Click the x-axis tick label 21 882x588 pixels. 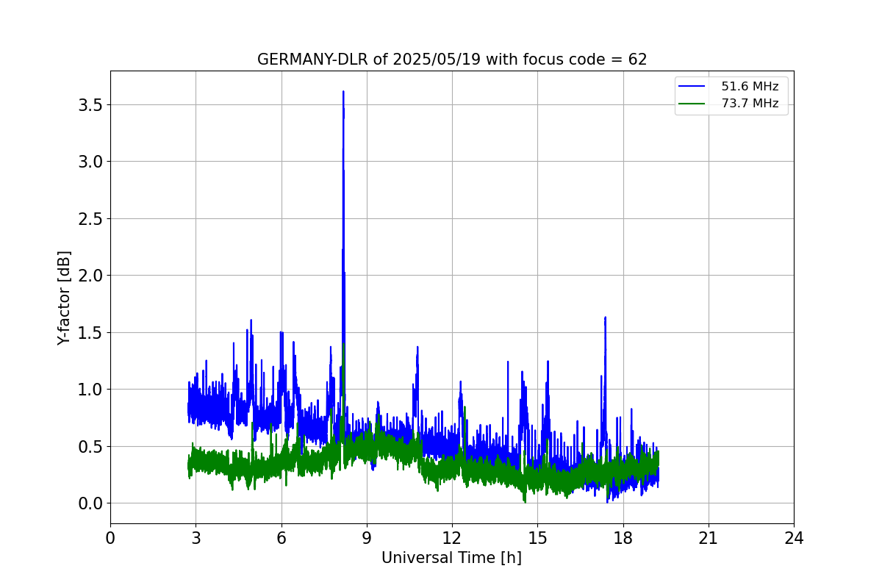pos(709,538)
